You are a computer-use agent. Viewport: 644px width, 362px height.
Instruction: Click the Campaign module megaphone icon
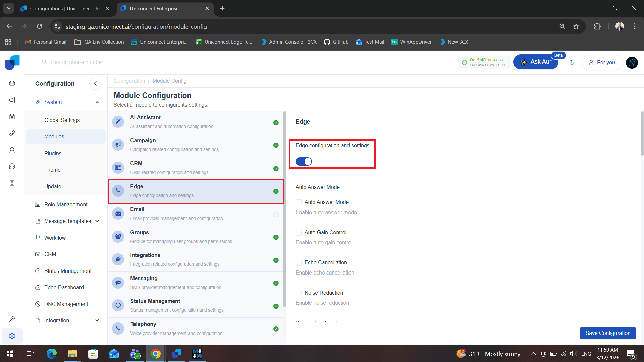point(118,145)
